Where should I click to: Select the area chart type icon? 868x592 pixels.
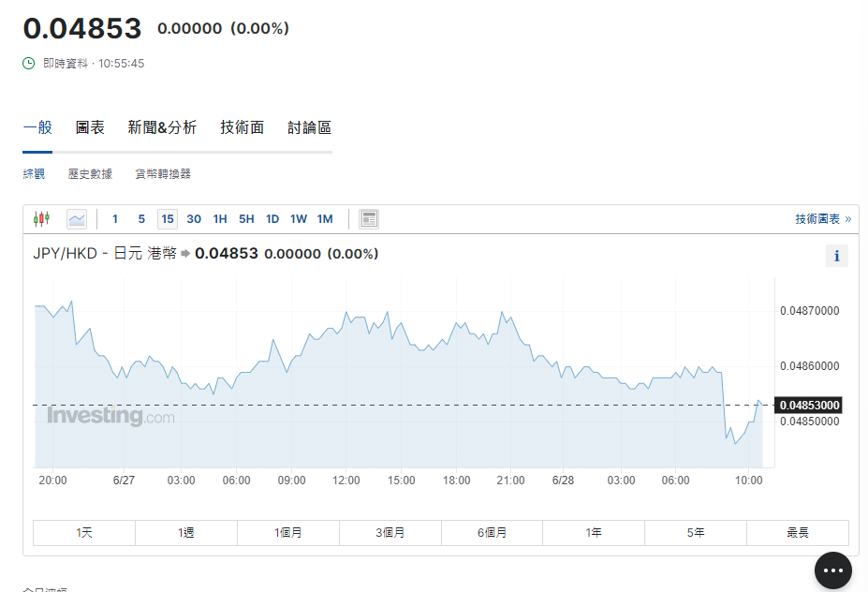(x=77, y=219)
